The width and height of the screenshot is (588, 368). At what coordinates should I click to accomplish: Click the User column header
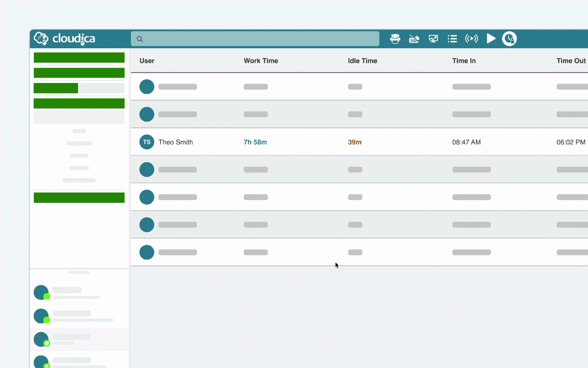(x=147, y=61)
